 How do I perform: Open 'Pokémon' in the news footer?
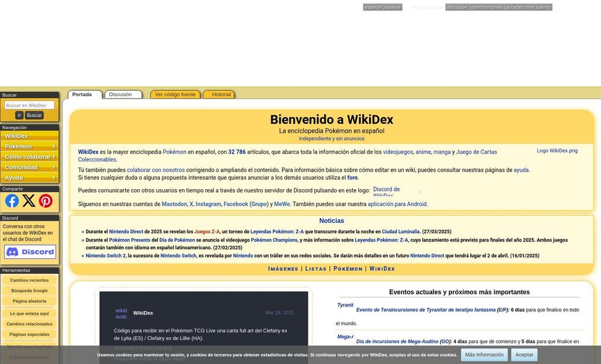click(x=347, y=268)
